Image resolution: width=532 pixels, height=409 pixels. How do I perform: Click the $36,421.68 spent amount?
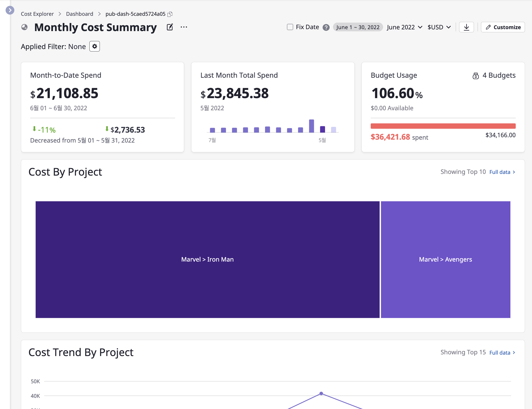point(390,137)
